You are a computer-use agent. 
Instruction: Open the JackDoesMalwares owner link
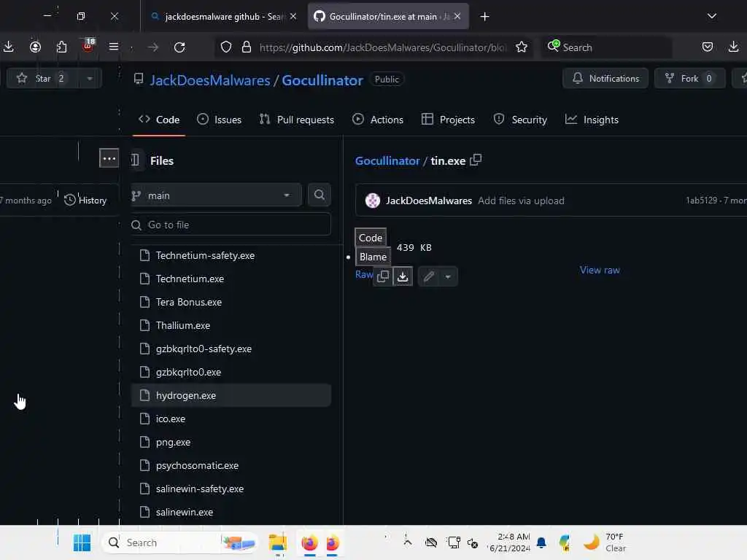(210, 80)
